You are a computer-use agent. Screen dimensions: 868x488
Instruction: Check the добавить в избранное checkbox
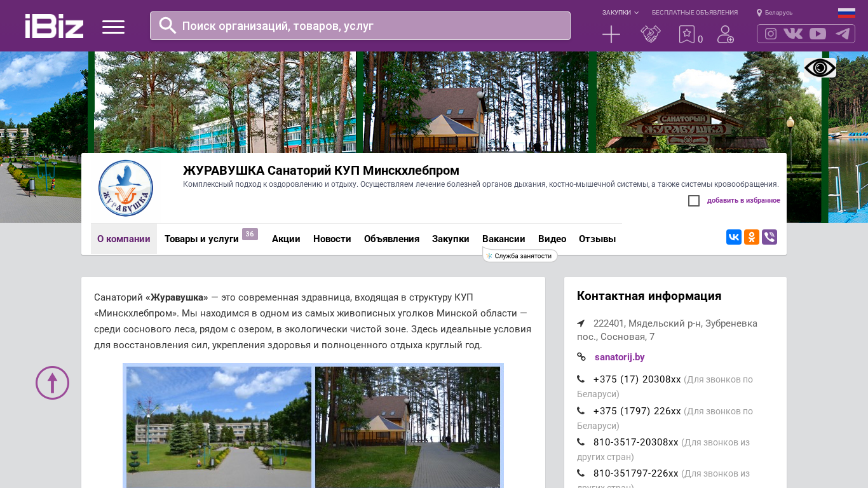click(694, 201)
